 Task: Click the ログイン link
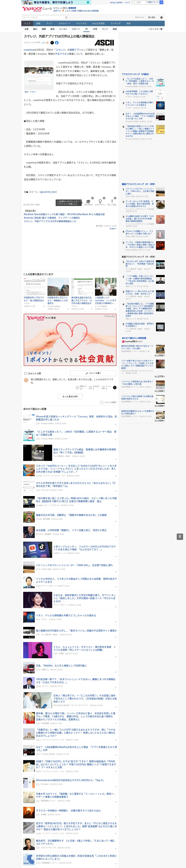click(x=57, y=11)
